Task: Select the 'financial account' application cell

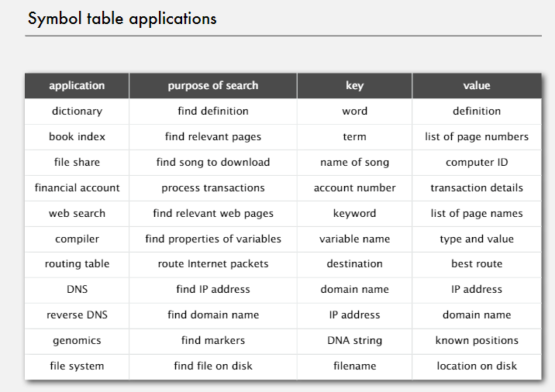Action: pos(77,187)
